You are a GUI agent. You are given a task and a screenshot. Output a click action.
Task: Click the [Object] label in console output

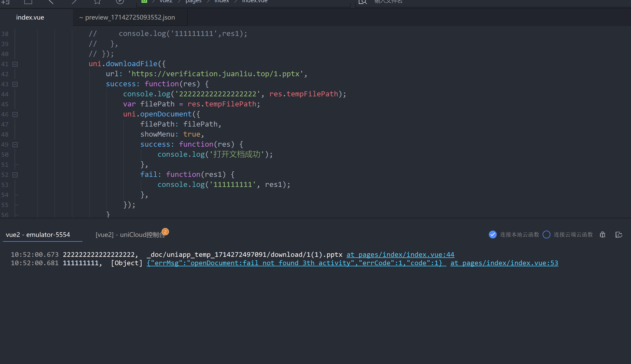pyautogui.click(x=127, y=263)
